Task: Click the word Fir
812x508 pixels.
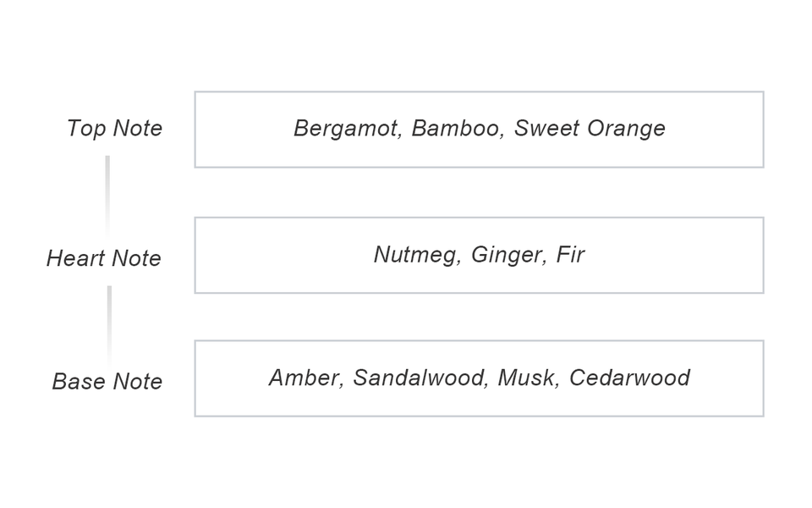Action: [570, 255]
